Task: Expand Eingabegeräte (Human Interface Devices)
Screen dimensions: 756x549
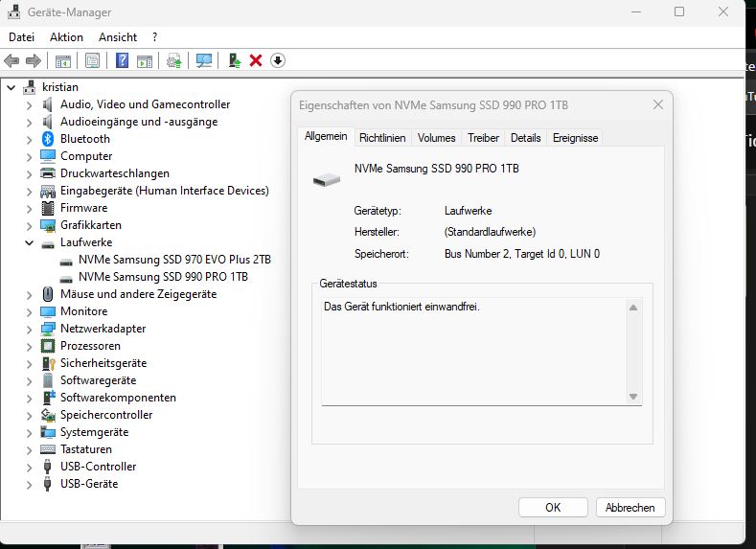Action: (30, 192)
